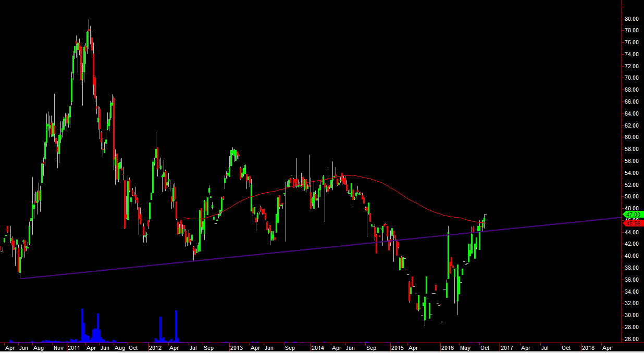Click the 48.00 price axis label

click(x=631, y=208)
